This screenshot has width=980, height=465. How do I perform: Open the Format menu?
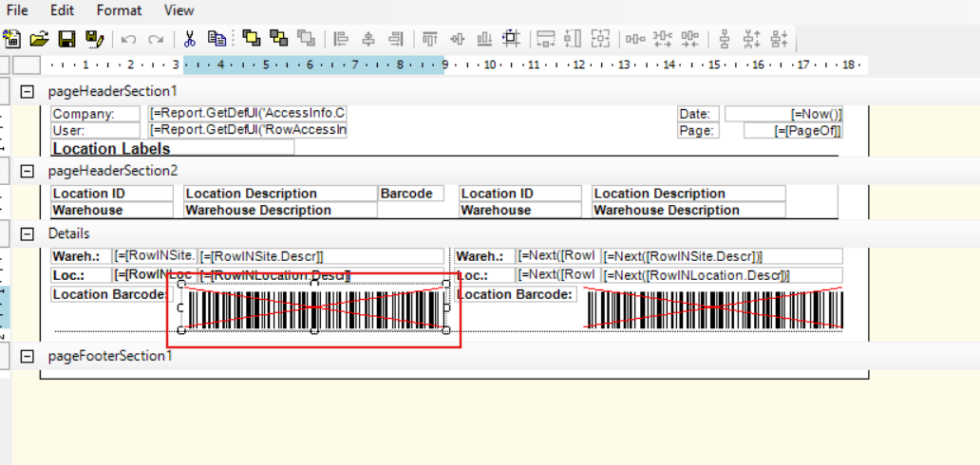(119, 10)
